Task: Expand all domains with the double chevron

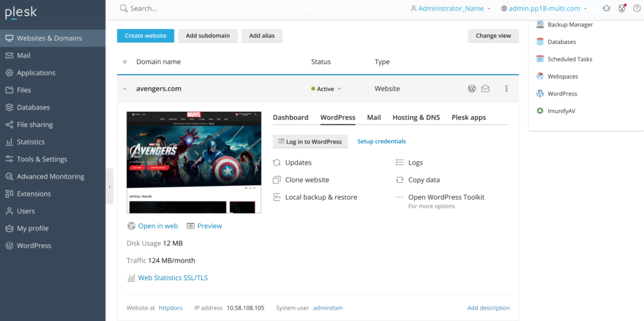Action: click(x=125, y=62)
